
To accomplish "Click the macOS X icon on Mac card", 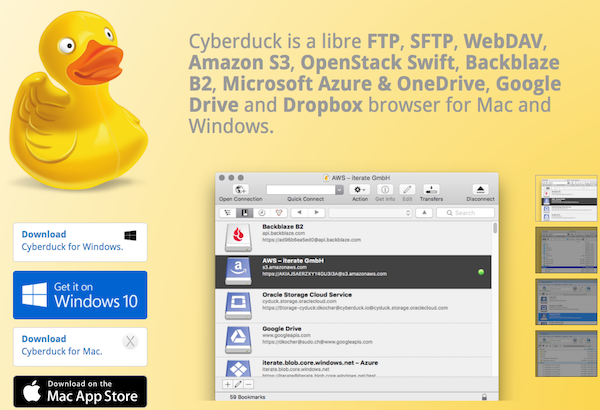I will tap(130, 341).
